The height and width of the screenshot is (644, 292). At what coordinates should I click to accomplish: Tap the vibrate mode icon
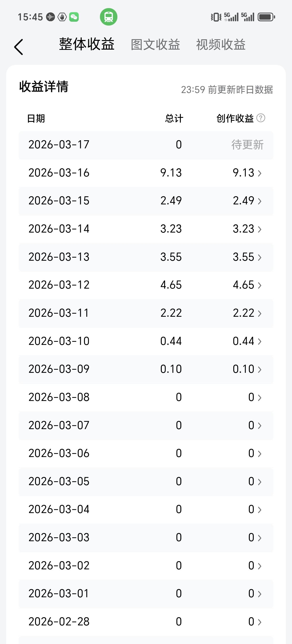216,17
